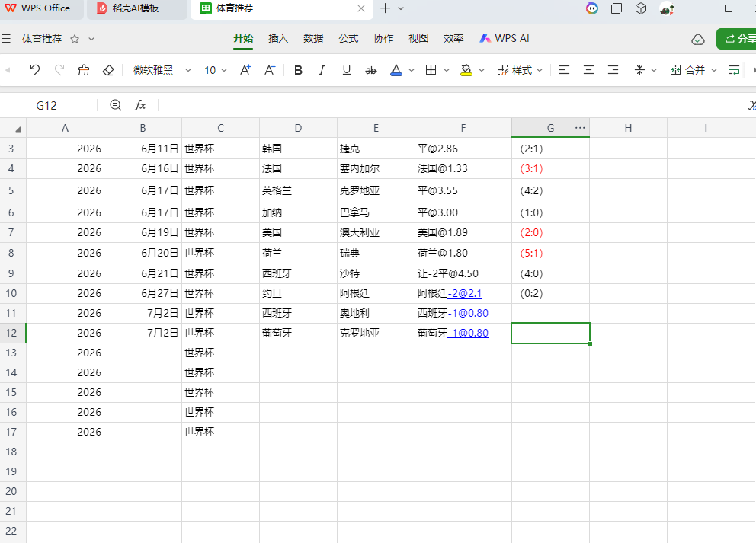756x543 pixels.
Task: Switch to the 开始 ribbon tab
Action: pos(243,38)
